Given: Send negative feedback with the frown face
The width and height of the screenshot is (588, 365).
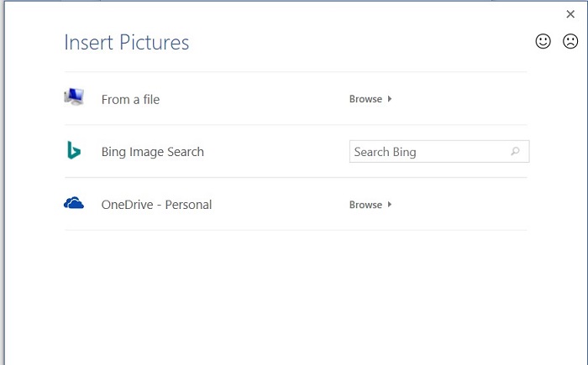Looking at the screenshot, I should pos(570,41).
